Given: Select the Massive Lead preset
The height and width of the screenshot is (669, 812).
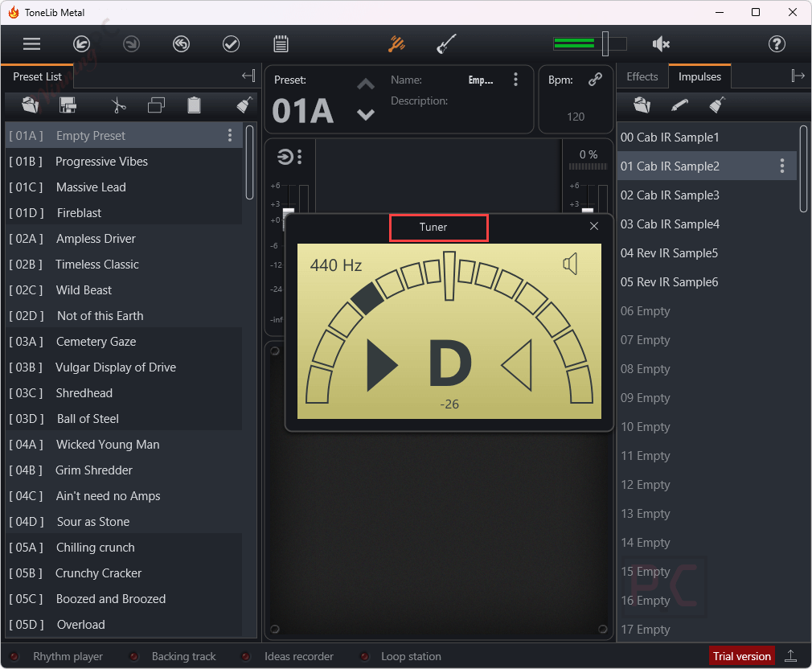Looking at the screenshot, I should pyautogui.click(x=124, y=187).
